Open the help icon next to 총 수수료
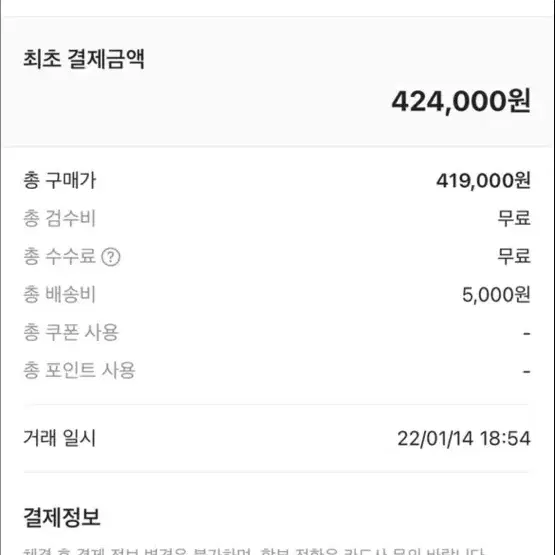 coord(111,257)
